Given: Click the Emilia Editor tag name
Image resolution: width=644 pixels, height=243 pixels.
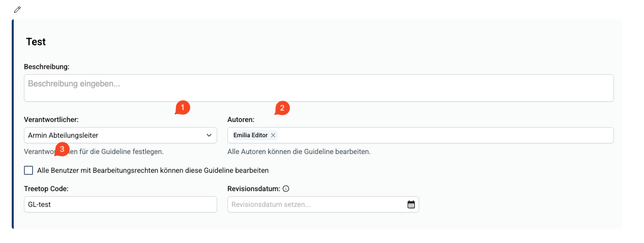Looking at the screenshot, I should (250, 135).
